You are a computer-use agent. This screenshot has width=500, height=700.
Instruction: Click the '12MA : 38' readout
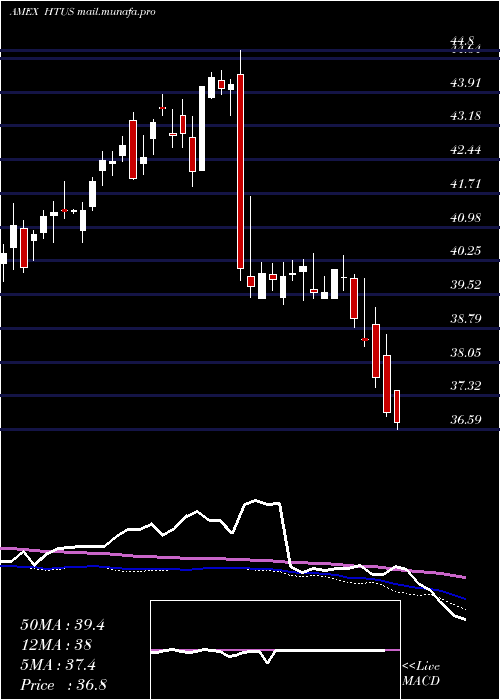click(x=56, y=645)
